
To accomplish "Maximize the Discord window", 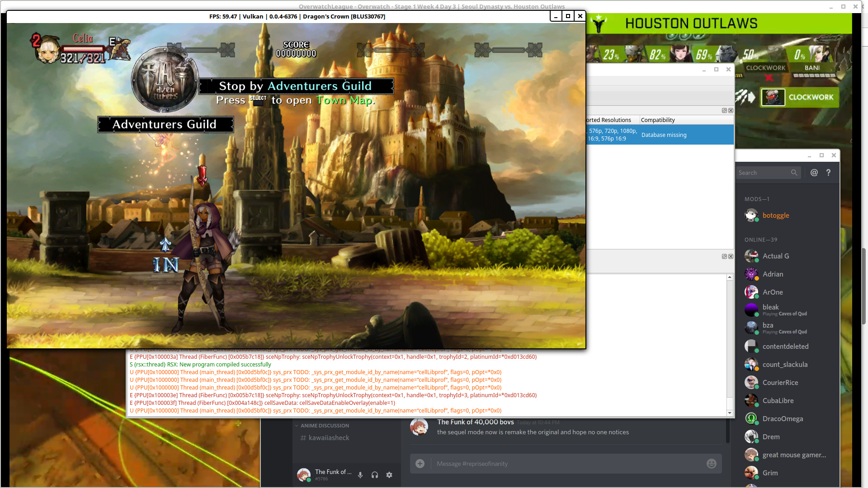I will point(821,155).
